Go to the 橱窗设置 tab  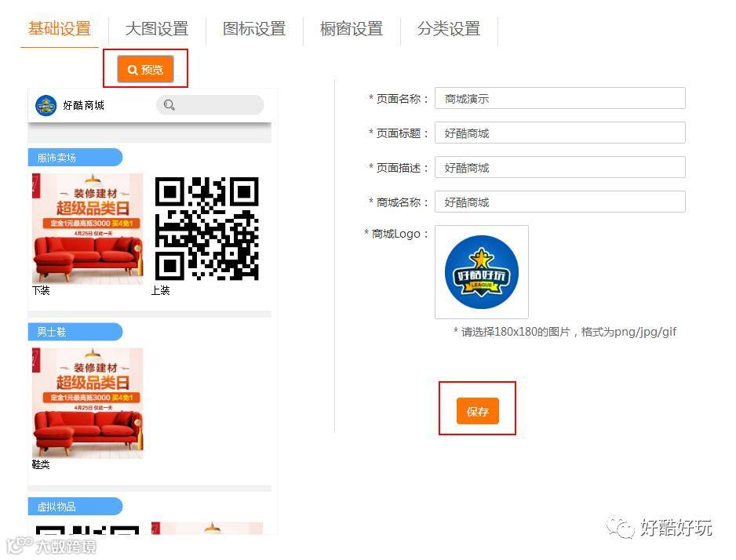351,29
